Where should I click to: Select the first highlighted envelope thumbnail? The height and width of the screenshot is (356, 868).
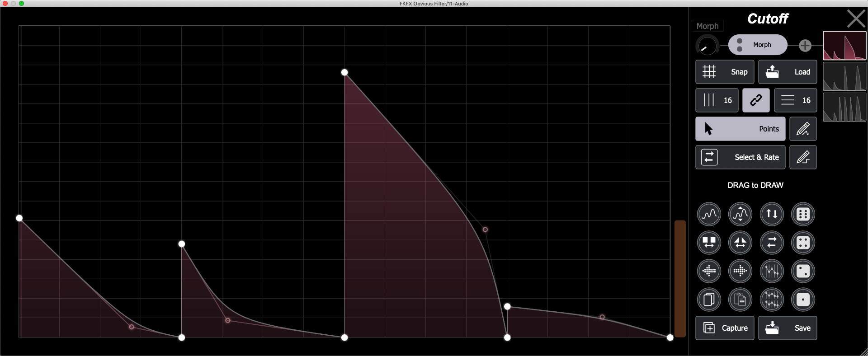click(844, 46)
